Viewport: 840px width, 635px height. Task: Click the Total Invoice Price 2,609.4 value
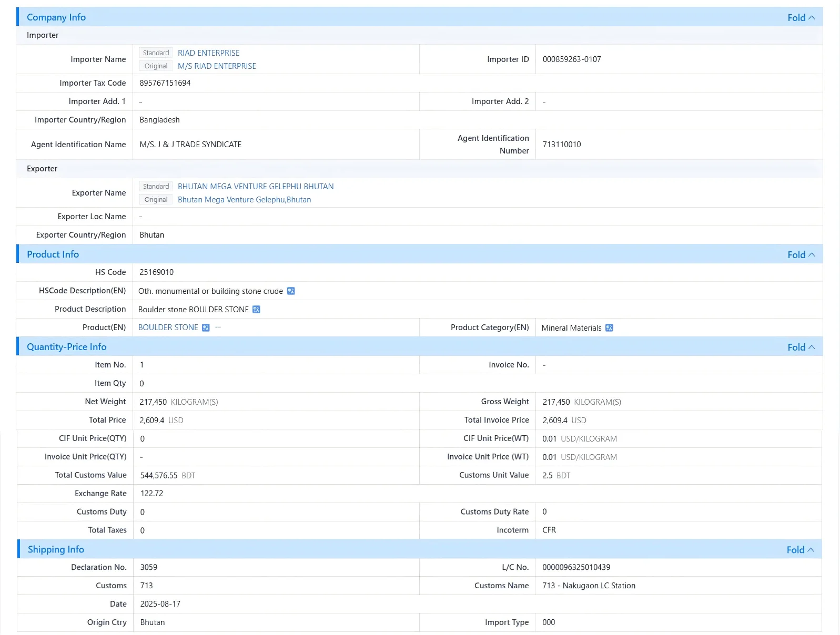point(564,421)
